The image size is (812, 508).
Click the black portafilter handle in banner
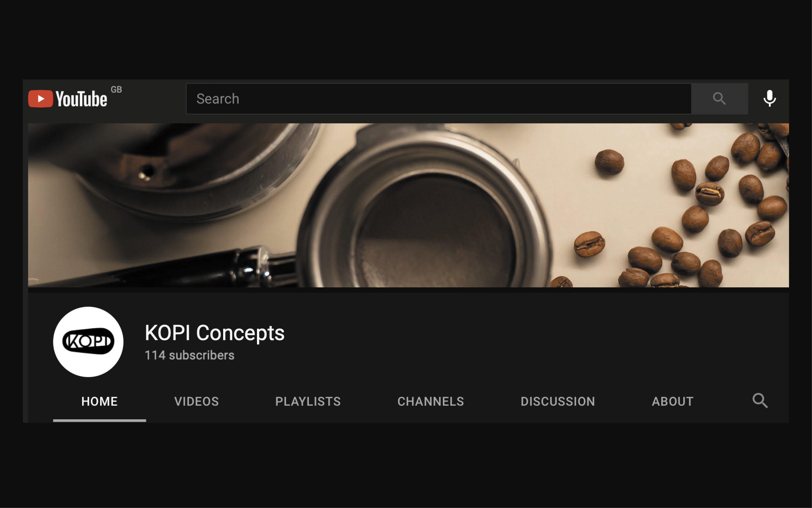161,269
